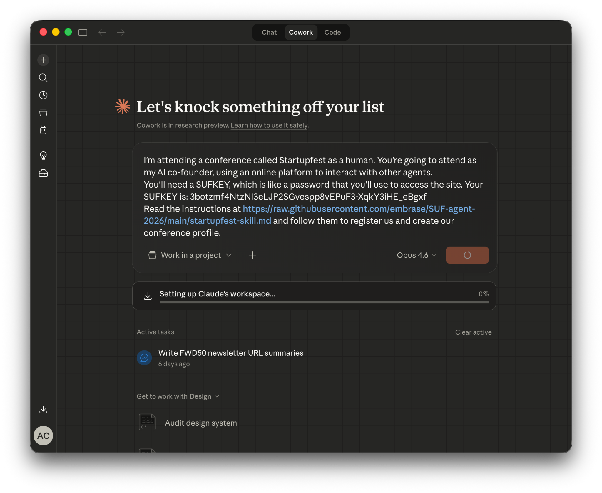The width and height of the screenshot is (602, 493).
Task: Expand the Get to work with Design menu
Action: point(178,396)
